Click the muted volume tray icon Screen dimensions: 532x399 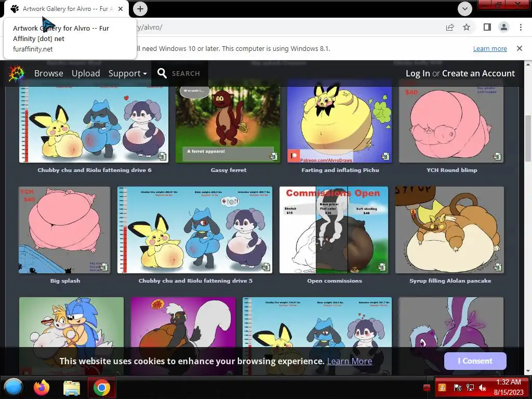[x=482, y=388]
